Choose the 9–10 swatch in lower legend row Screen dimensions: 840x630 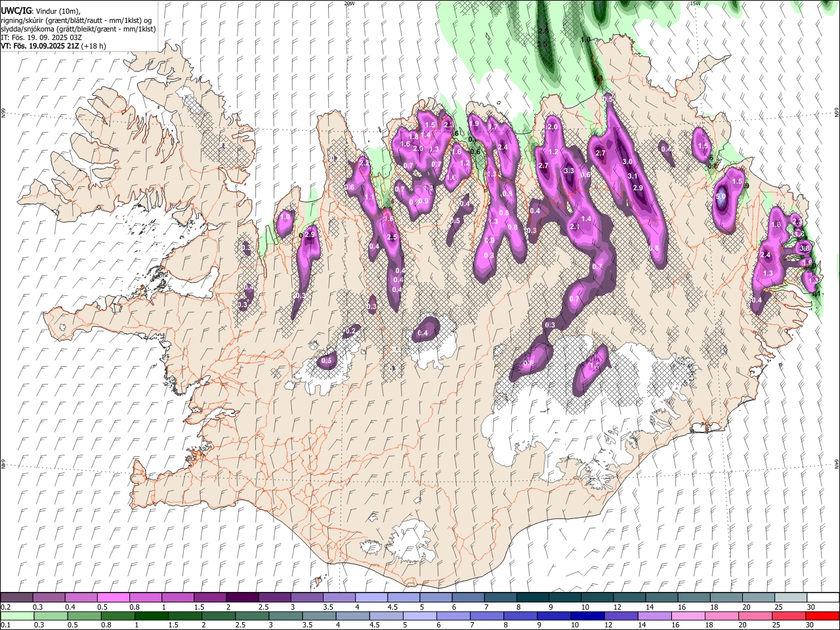point(553,616)
